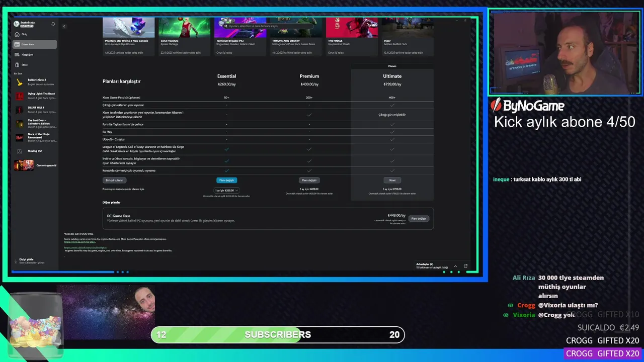644x362 pixels.
Task: Open THE FINALS perk card
Action: coord(352,37)
